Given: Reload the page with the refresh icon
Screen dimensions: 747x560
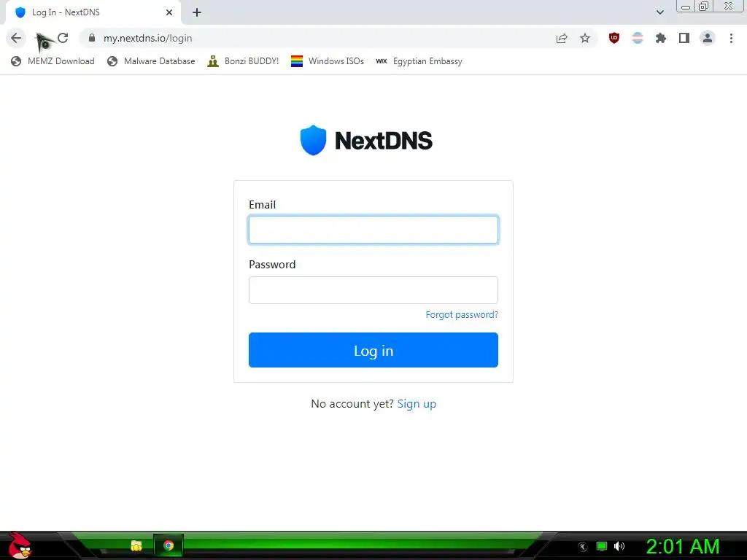Looking at the screenshot, I should 63,38.
